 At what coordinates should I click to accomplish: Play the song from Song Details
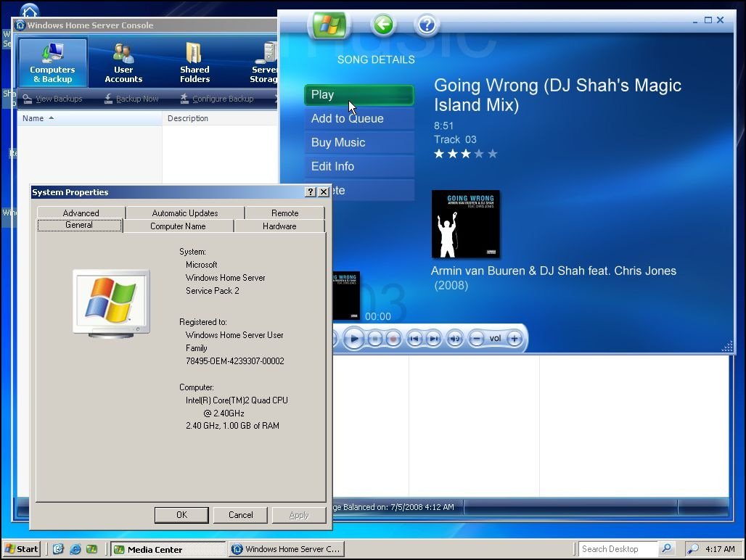coord(358,94)
